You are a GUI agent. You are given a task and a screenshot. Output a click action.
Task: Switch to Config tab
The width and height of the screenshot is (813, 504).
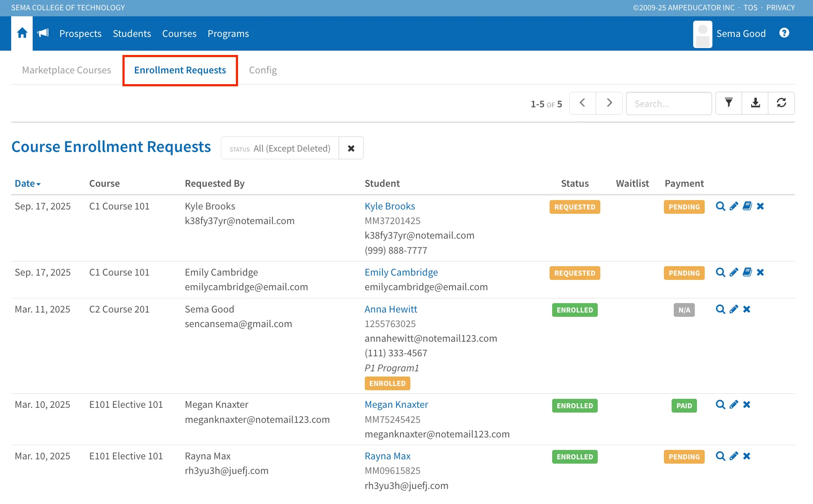pos(263,70)
